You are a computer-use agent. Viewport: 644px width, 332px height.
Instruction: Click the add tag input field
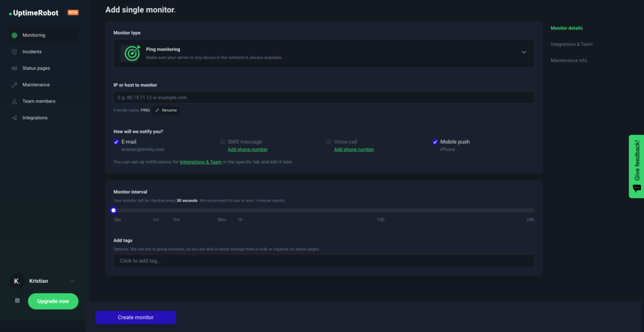(x=324, y=261)
